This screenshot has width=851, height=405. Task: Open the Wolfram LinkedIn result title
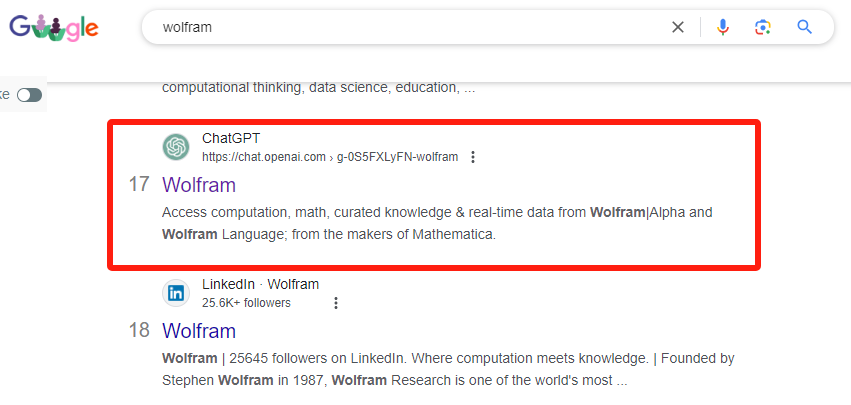[199, 331]
